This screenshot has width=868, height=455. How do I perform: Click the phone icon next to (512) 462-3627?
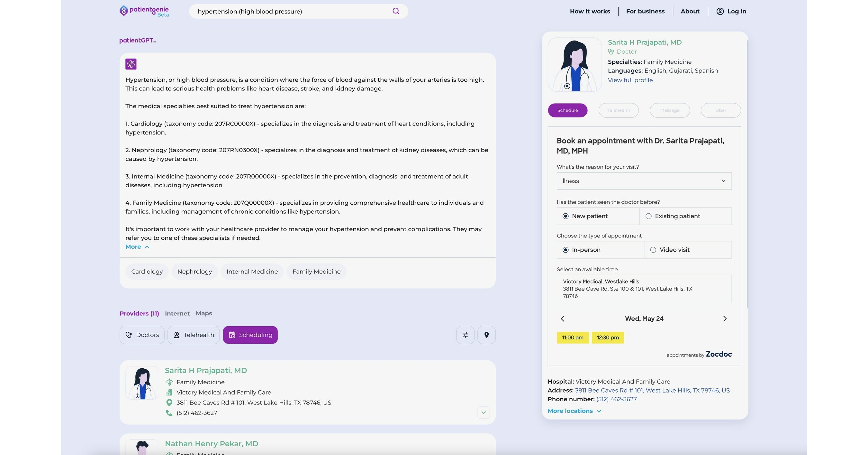[x=169, y=413]
